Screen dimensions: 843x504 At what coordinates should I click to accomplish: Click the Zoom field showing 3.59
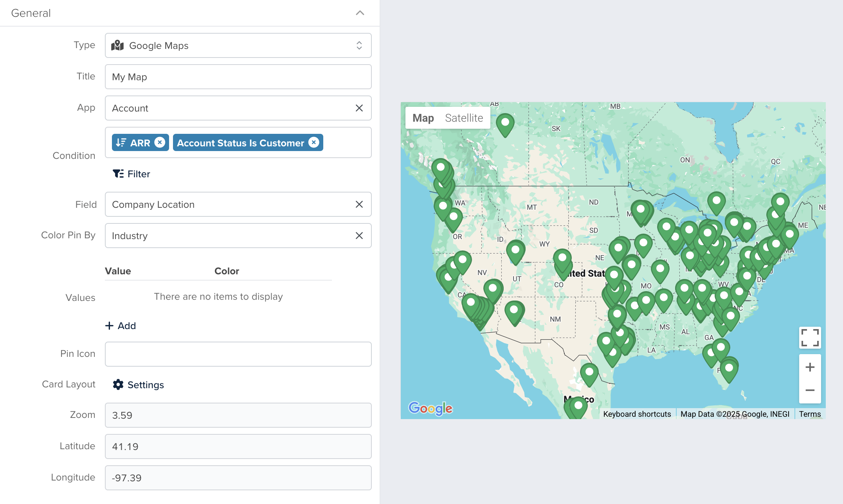pyautogui.click(x=238, y=415)
